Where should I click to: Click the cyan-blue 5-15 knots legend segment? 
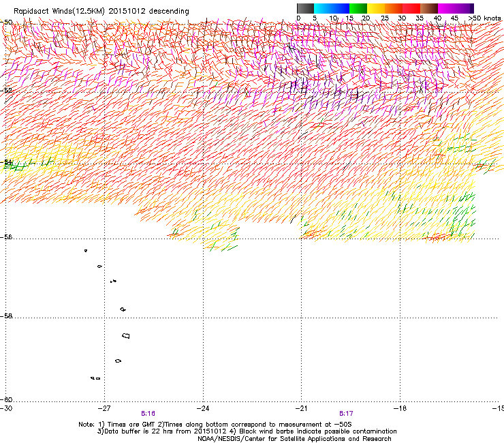point(332,8)
